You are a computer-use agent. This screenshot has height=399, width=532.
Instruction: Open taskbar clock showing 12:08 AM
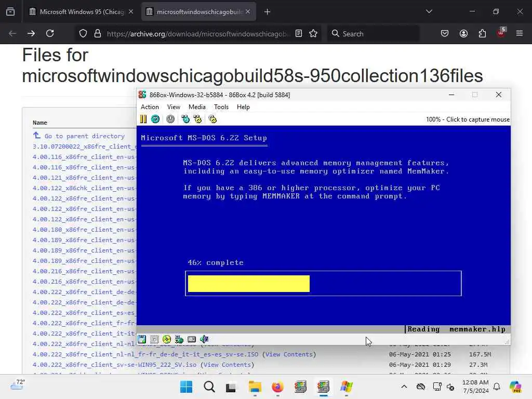(475, 387)
